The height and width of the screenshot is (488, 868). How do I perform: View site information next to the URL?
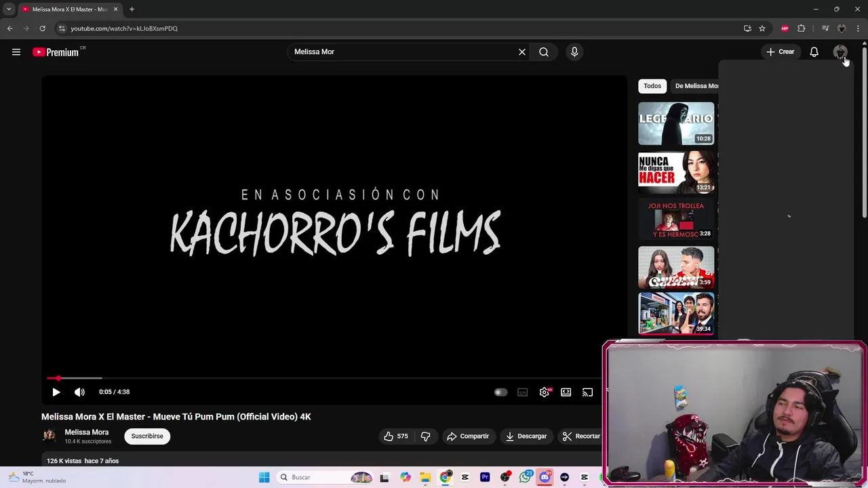click(62, 28)
